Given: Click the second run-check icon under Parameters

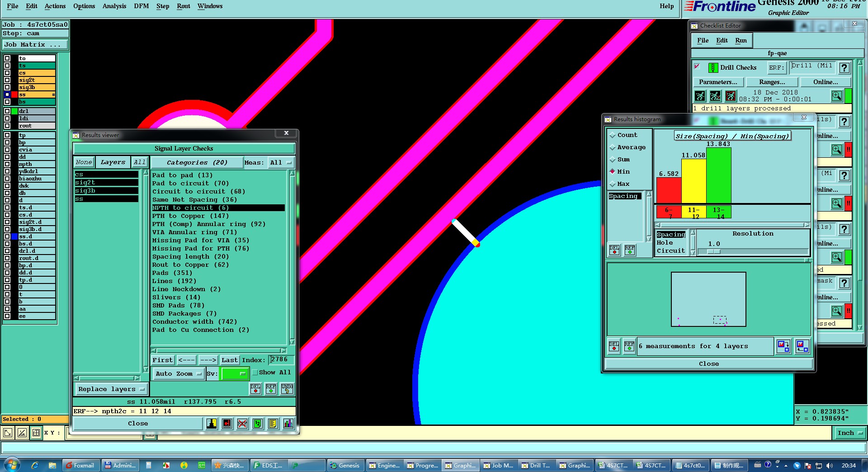Looking at the screenshot, I should pos(715,96).
